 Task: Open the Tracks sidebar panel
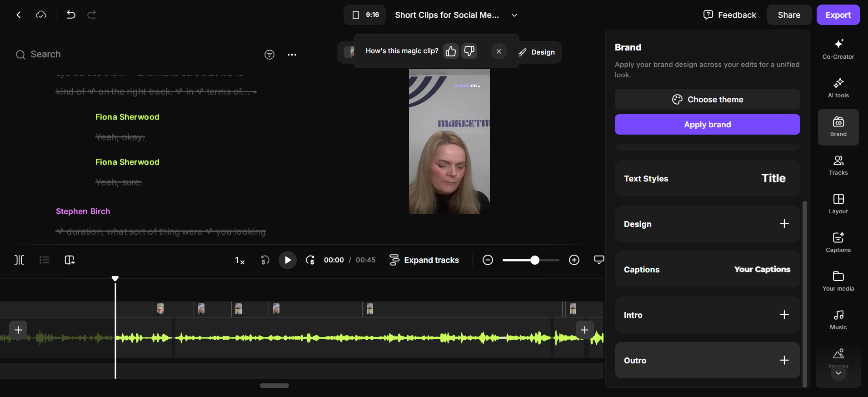[838, 165]
